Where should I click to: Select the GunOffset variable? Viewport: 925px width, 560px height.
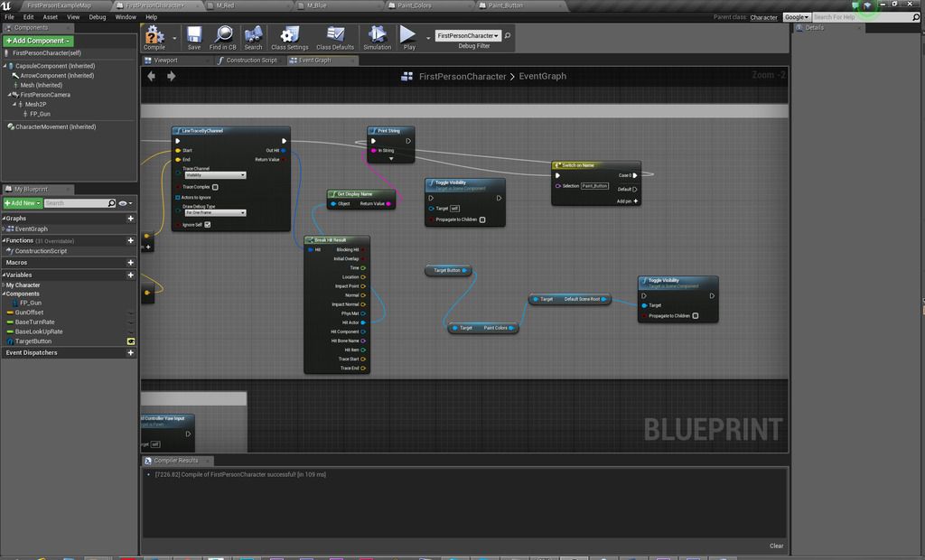[x=30, y=313]
